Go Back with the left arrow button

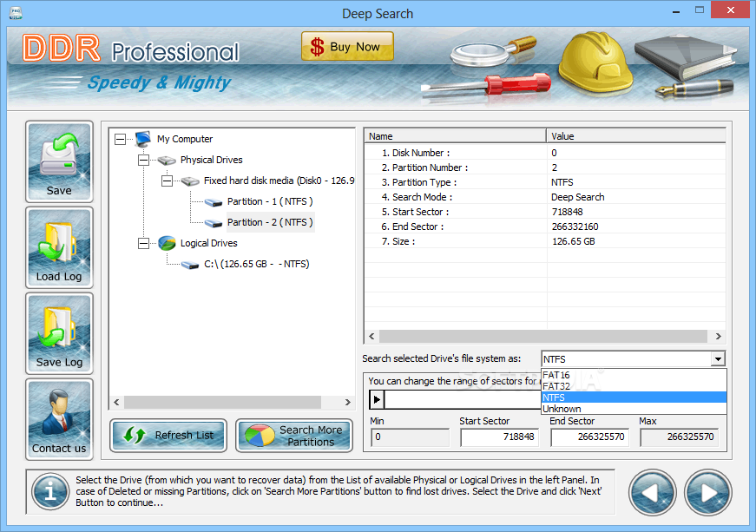[x=653, y=492]
